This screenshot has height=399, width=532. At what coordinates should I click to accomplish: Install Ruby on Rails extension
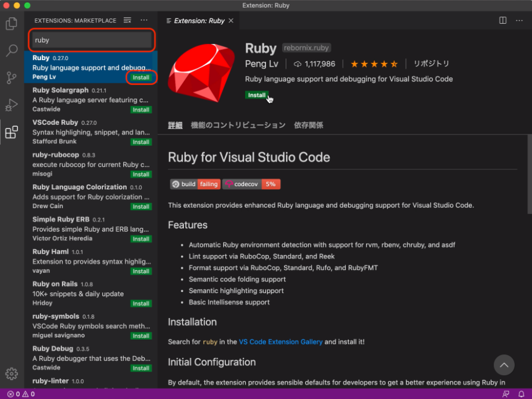(141, 303)
